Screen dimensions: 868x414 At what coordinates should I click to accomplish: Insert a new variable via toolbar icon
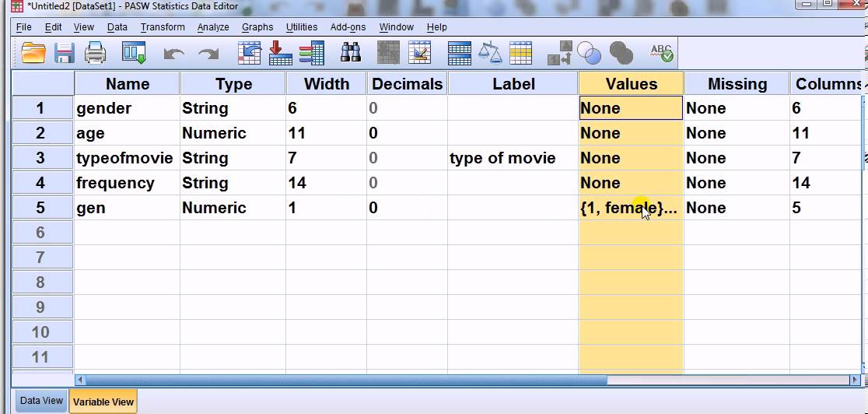point(419,53)
